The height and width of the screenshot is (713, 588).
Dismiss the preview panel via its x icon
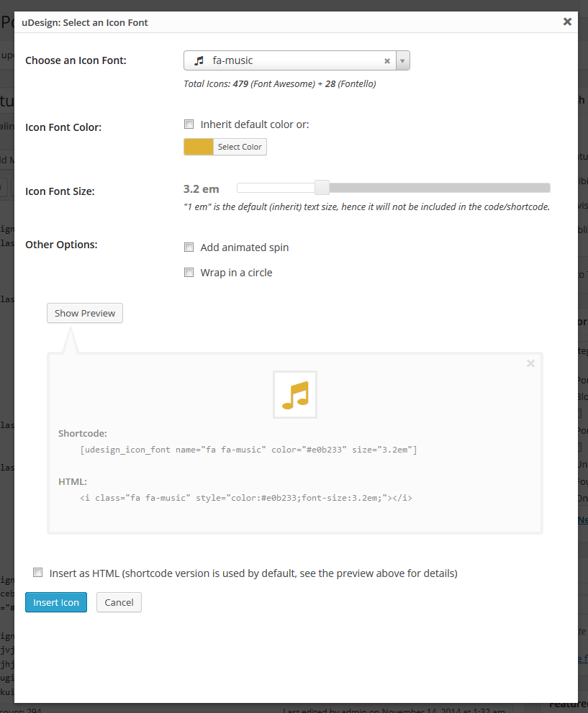(530, 363)
